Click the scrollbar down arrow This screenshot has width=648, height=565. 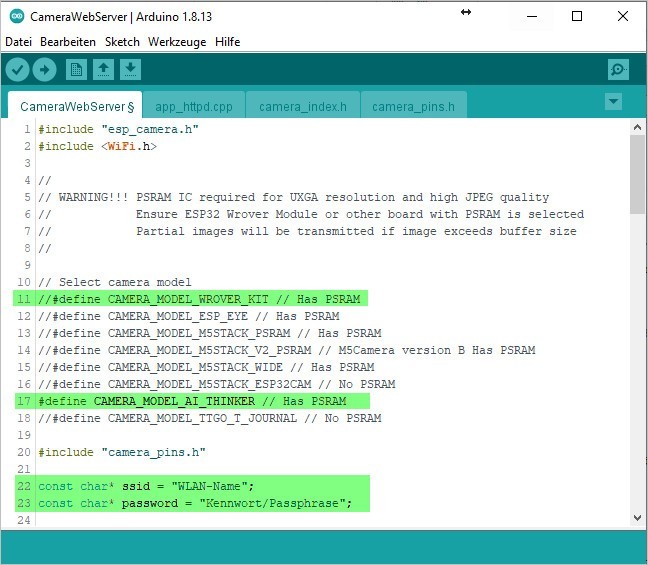637,518
